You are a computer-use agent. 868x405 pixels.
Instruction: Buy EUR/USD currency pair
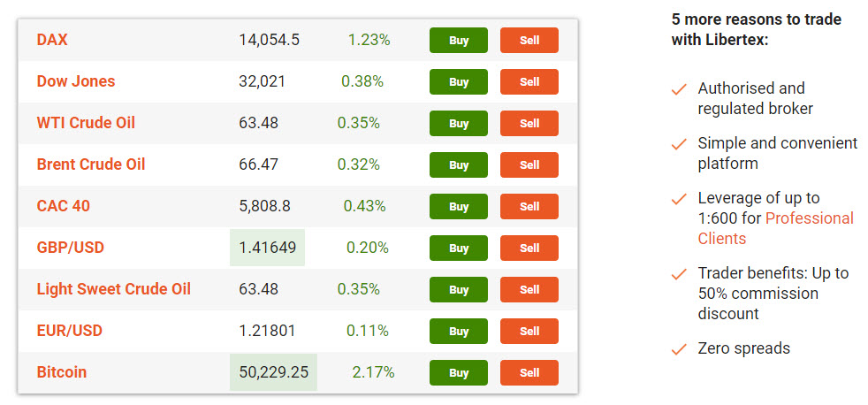[459, 332]
